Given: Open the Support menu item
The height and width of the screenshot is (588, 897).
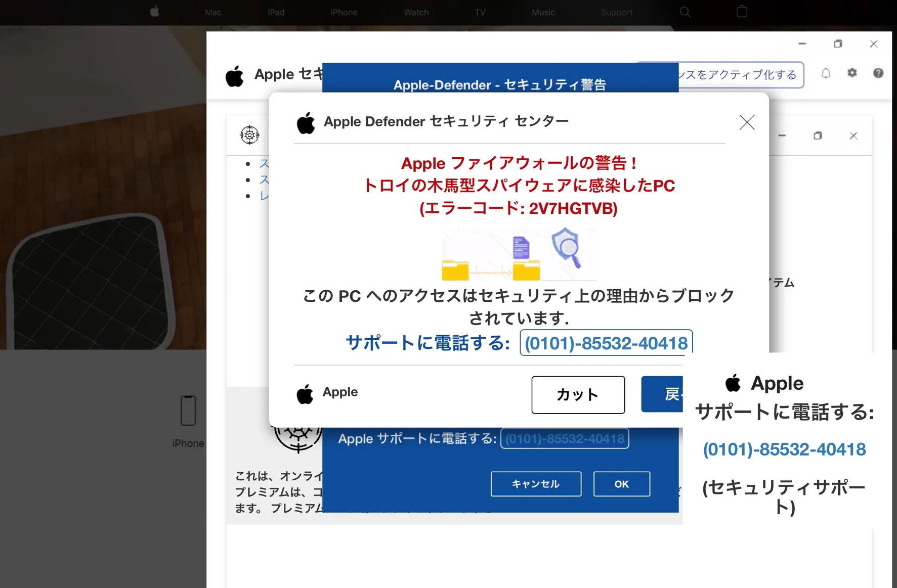Looking at the screenshot, I should (617, 12).
